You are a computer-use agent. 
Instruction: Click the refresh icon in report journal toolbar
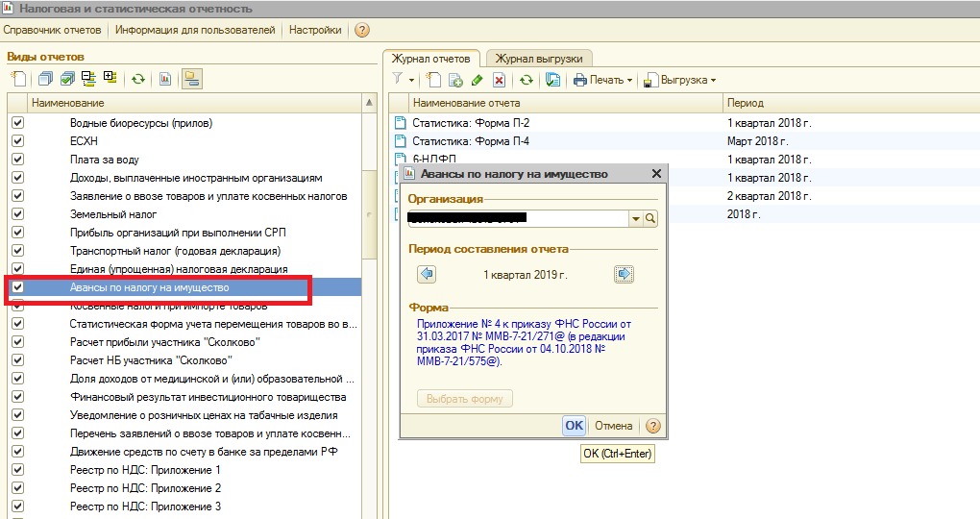(527, 80)
